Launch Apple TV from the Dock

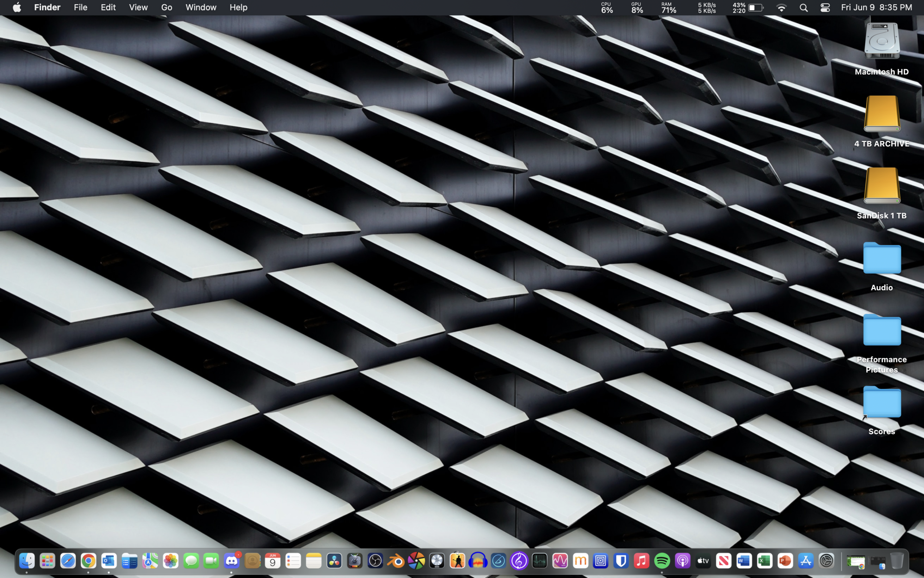[703, 561]
